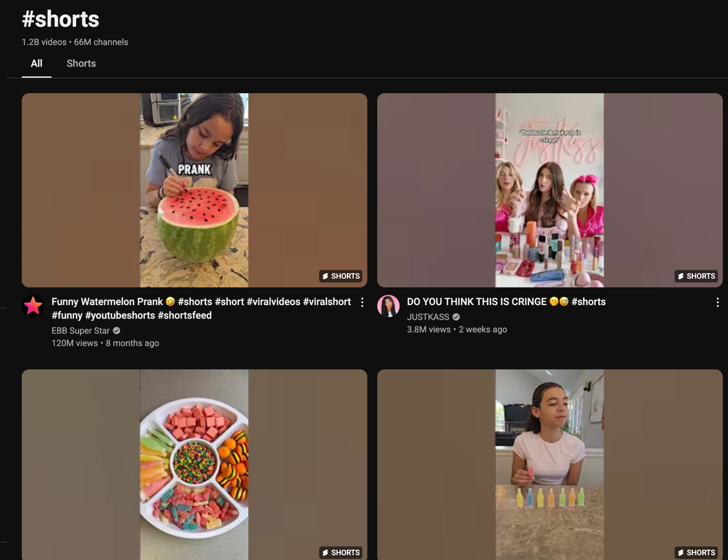Screen dimensions: 728x560
Task: Click the SHORTS badge on candy platter thumbnail
Action: point(341,552)
